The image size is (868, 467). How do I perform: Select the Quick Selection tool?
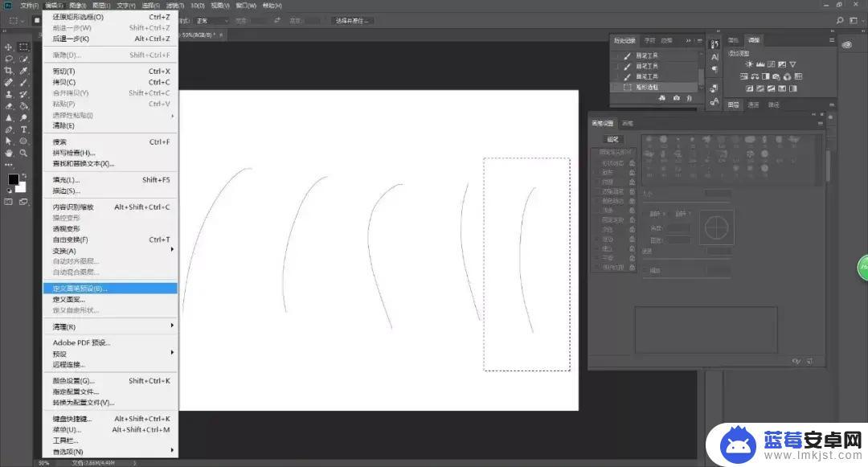tap(23, 59)
